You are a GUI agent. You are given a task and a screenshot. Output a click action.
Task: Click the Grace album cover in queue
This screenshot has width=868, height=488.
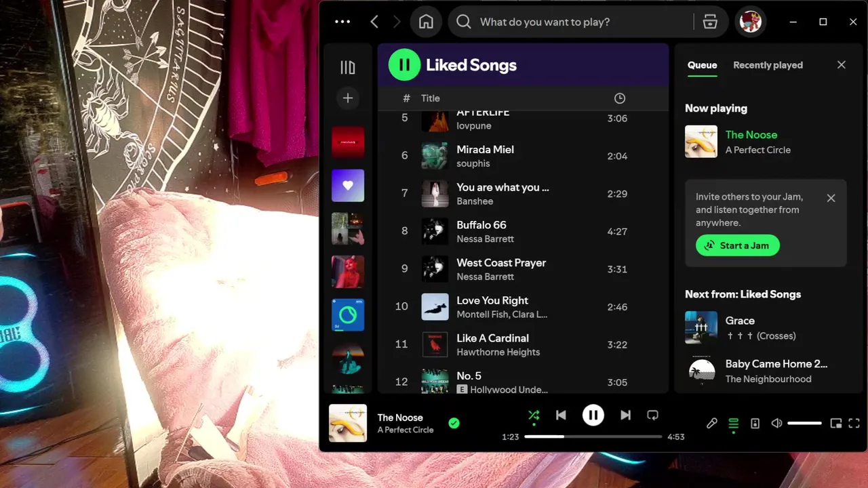click(x=701, y=327)
